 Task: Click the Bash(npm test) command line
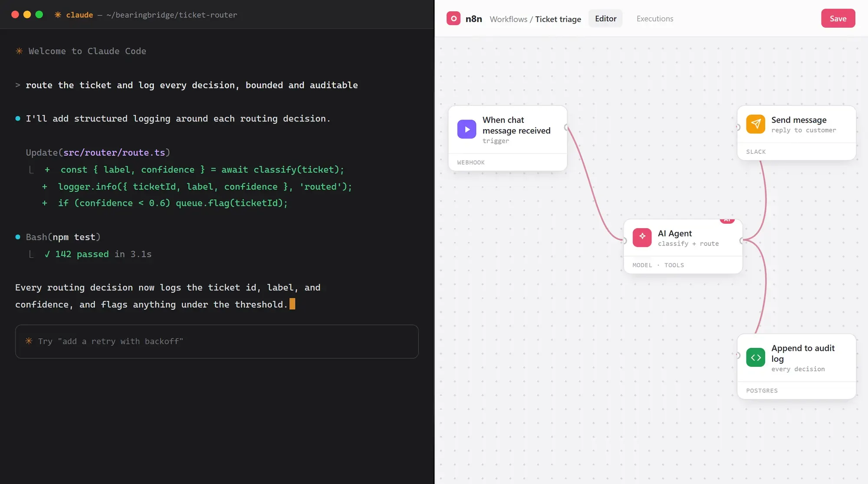click(x=63, y=237)
